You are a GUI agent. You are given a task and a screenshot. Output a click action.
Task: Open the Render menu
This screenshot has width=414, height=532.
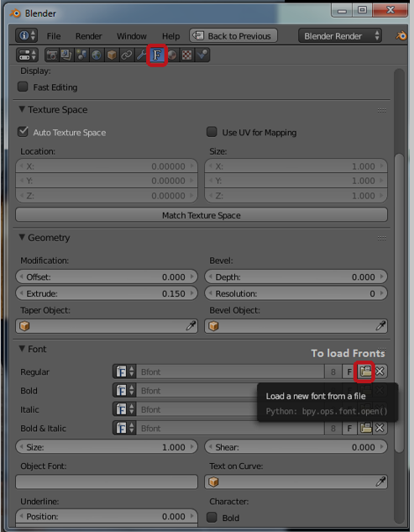click(88, 36)
